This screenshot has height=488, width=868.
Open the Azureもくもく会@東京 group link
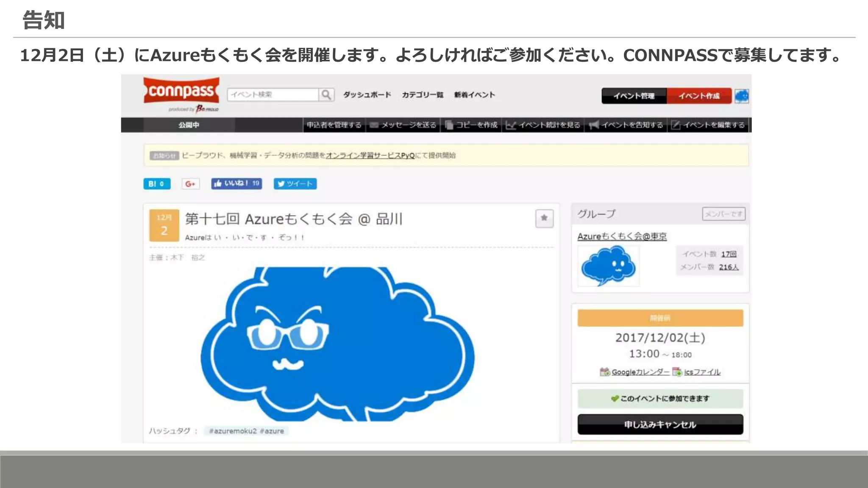[622, 236]
